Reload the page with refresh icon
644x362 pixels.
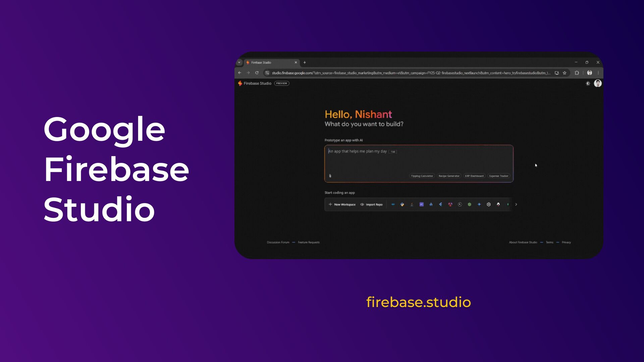pos(257,73)
